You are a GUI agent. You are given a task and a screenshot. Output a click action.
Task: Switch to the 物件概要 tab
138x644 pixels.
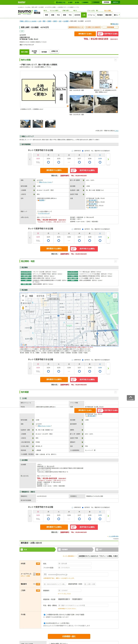pos(44,52)
